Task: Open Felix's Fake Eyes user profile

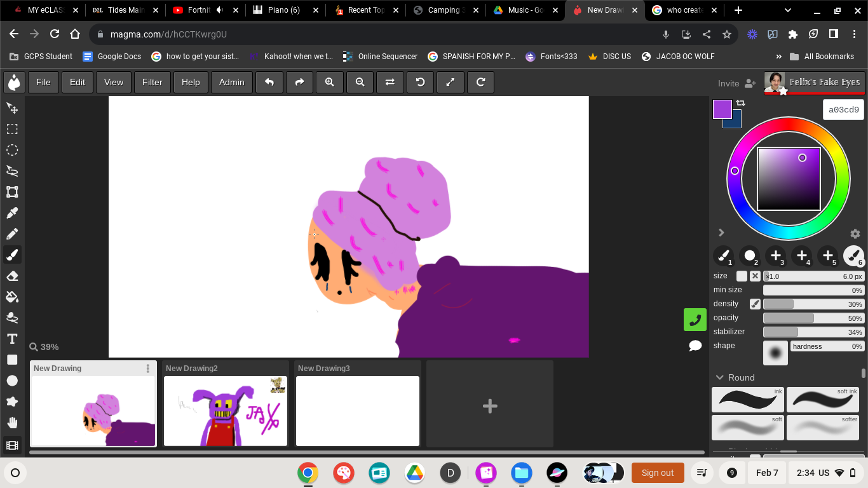Action: pos(815,83)
